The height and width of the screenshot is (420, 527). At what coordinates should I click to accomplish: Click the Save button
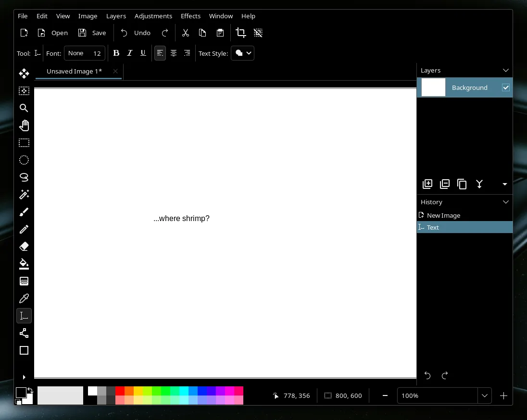pos(92,33)
